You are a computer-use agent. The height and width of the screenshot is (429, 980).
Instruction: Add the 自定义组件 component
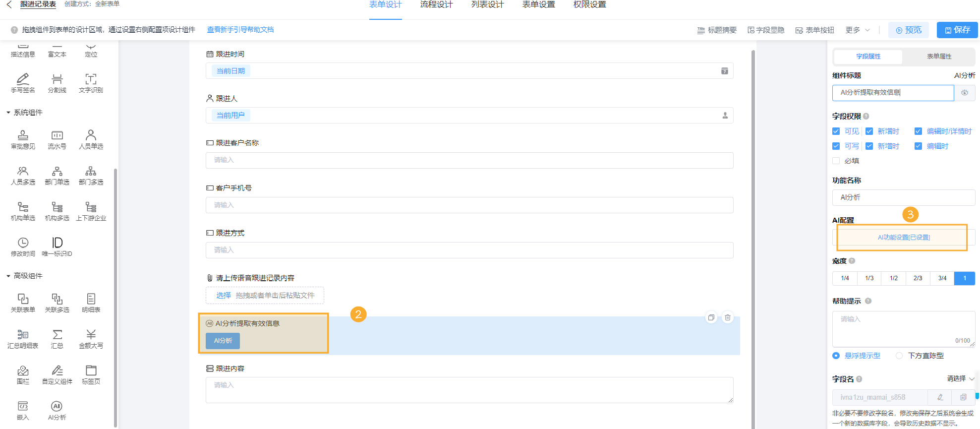point(57,375)
